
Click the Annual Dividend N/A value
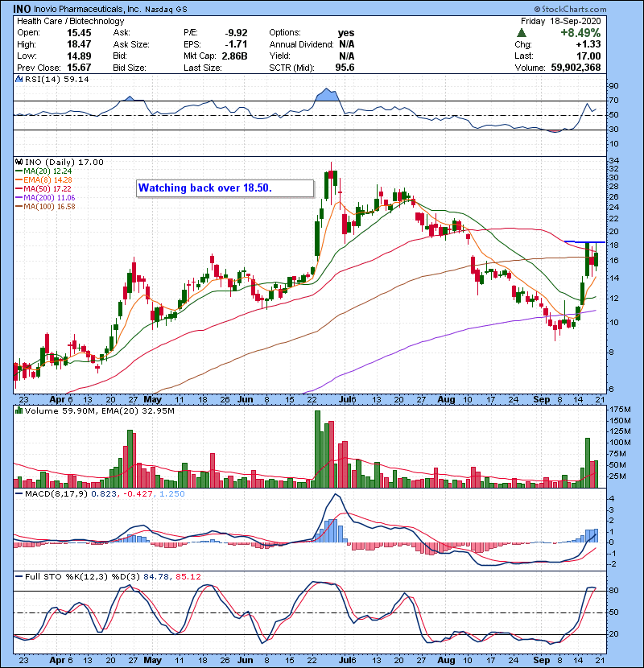[x=346, y=44]
